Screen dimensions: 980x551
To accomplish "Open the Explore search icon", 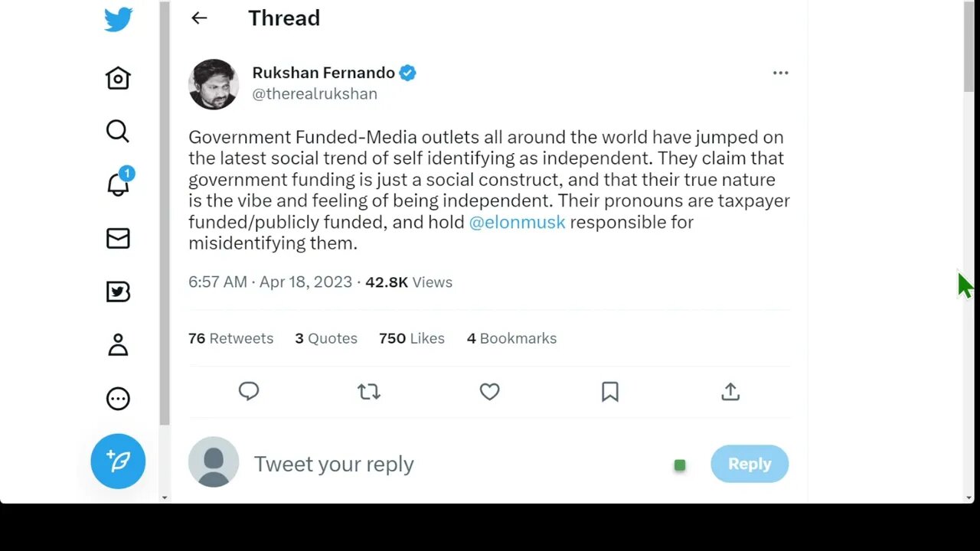I will 118,132.
